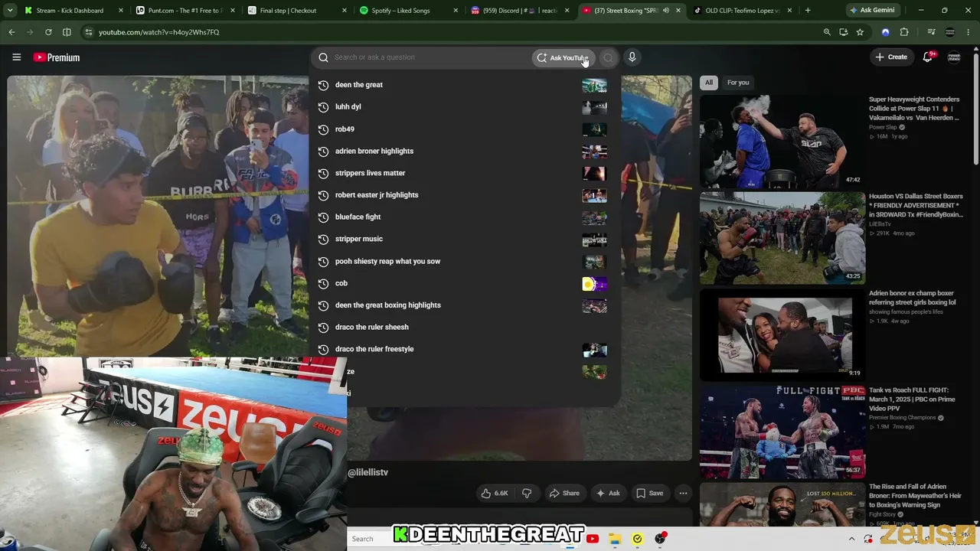Open Super Heavyweight Contenders Power Slap thumbnail
980x551 pixels.
(782, 142)
